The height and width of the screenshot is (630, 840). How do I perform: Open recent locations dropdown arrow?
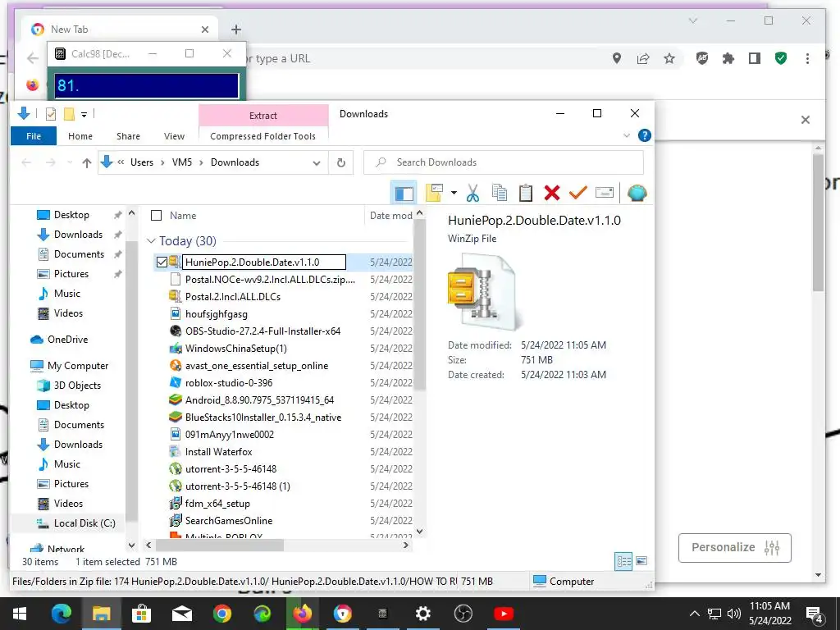pos(70,163)
